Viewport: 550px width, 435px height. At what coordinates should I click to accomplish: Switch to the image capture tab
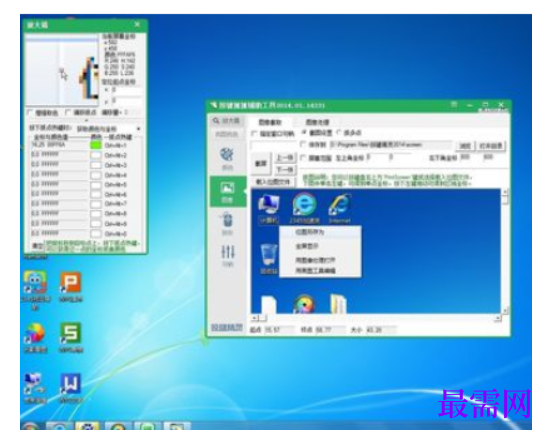270,122
